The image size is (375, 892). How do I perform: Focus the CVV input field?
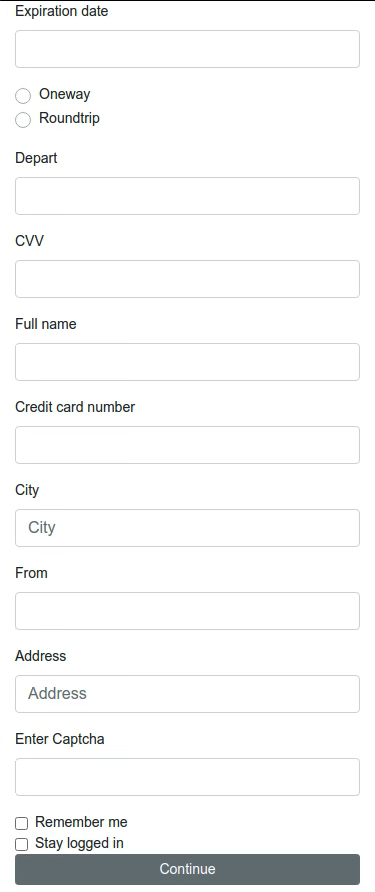tap(187, 279)
